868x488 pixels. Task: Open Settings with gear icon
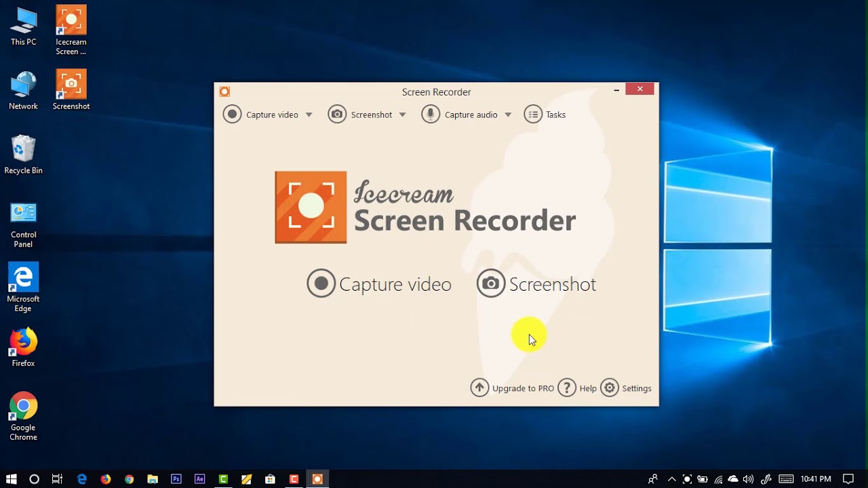tap(627, 388)
